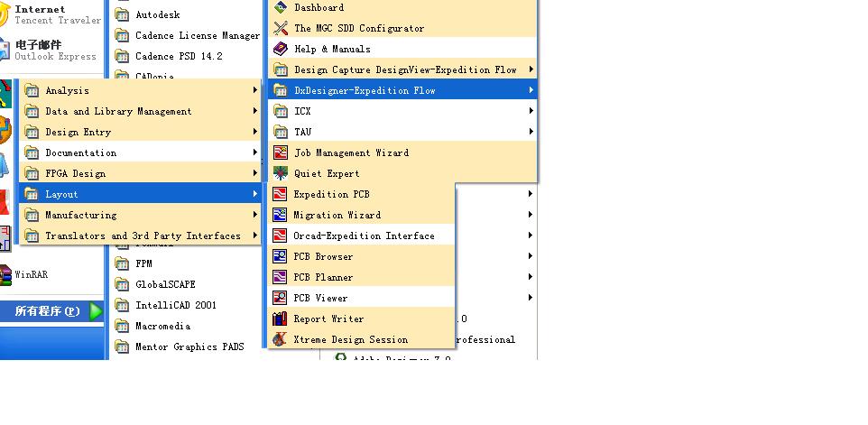Click the Macromedia folder icon
Image resolution: width=868 pixels, height=425 pixels.
coord(122,326)
